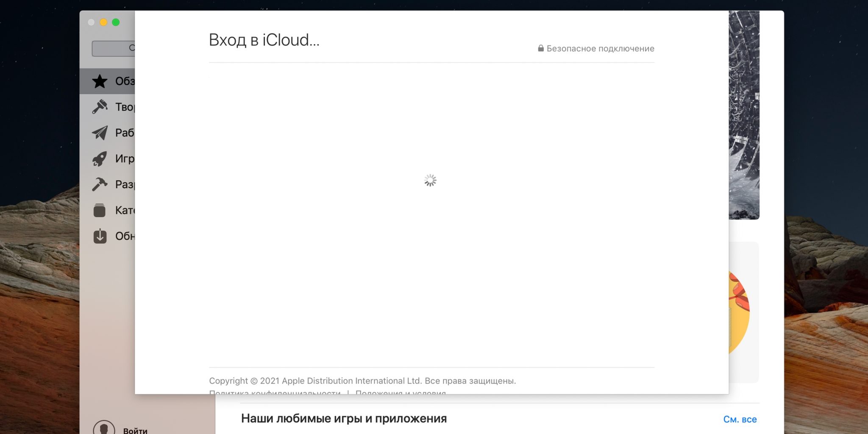Select the star Discover icon in sidebar
868x434 pixels.
coord(100,81)
